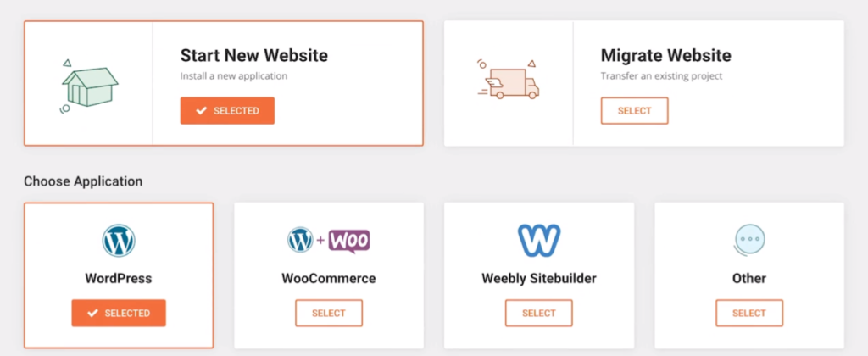
Task: Select the Migrate Website option
Action: pos(634,111)
